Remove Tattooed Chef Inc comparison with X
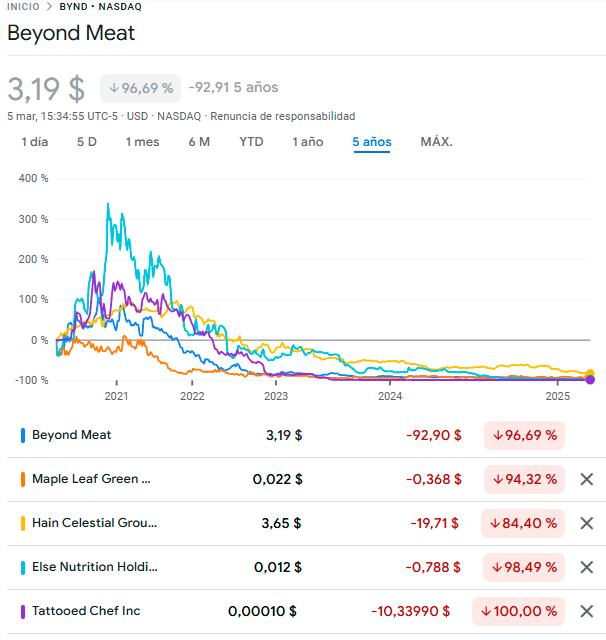Viewport: 606px width, 640px height. point(587,611)
